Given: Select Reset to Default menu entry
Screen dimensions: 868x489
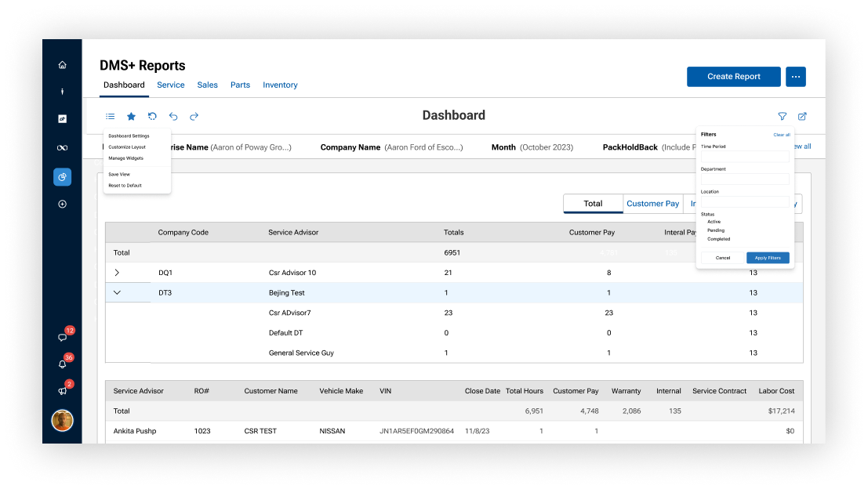Looking at the screenshot, I should coord(125,185).
